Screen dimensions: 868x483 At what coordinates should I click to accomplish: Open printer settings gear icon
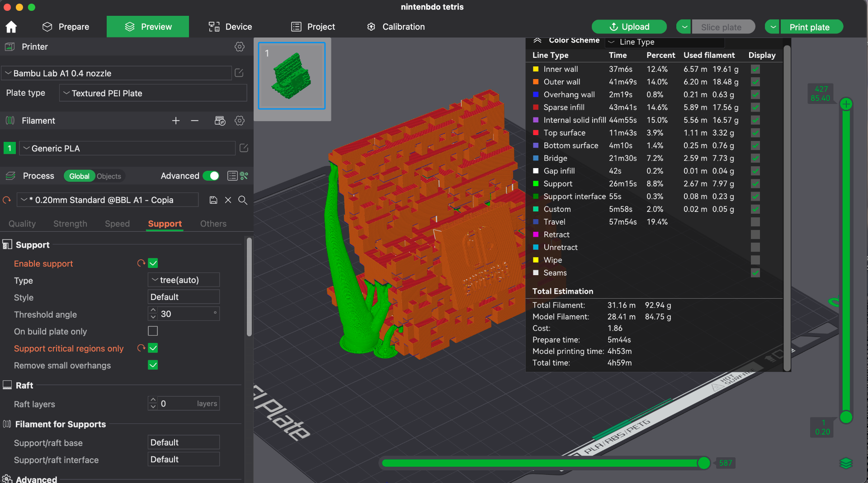click(240, 47)
